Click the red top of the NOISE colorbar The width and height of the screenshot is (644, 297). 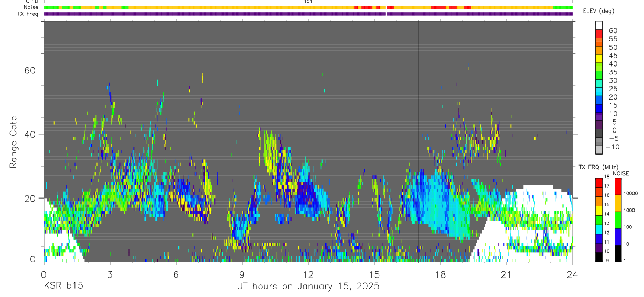(618, 187)
